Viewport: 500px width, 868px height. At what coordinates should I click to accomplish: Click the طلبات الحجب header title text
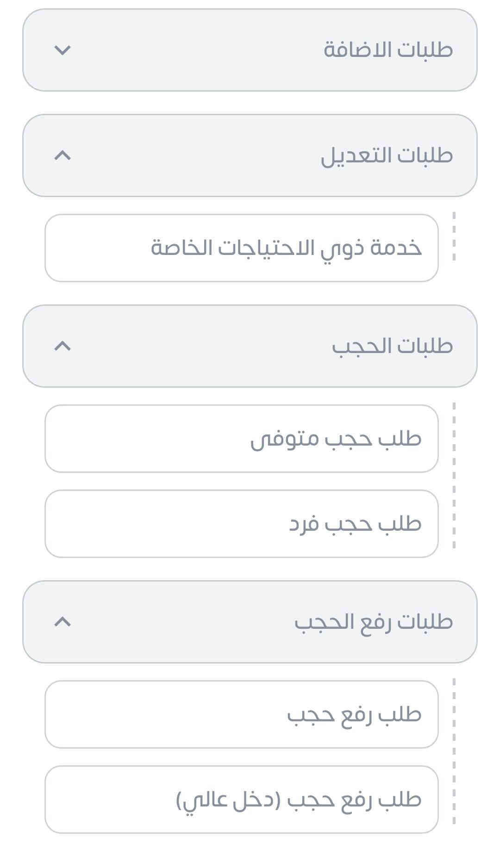[392, 346]
